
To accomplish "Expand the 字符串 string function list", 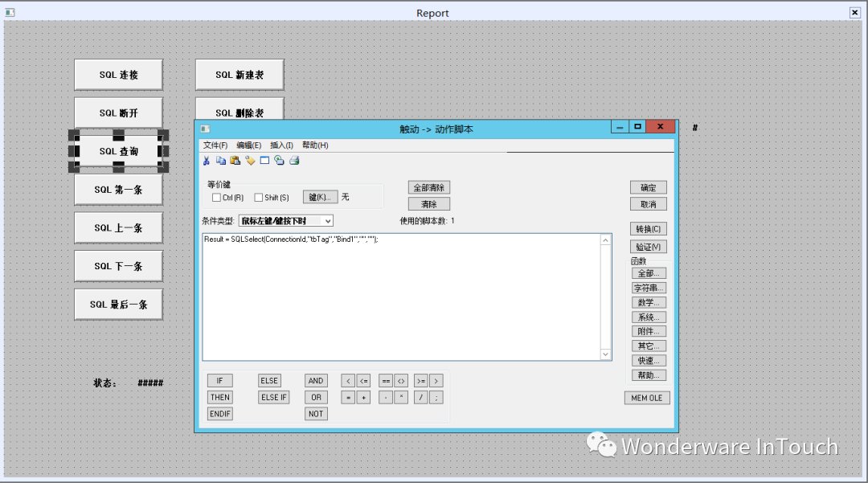I will click(x=648, y=287).
